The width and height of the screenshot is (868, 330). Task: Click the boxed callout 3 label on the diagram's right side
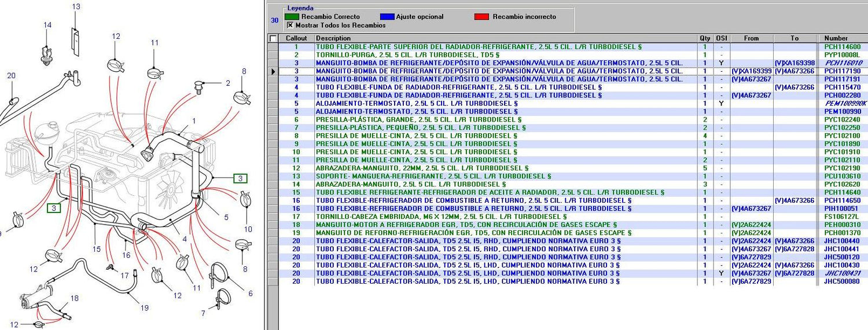(x=240, y=178)
